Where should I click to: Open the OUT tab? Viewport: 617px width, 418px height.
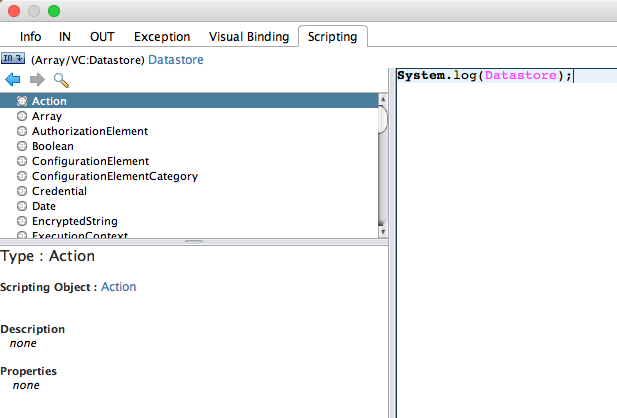(x=102, y=37)
